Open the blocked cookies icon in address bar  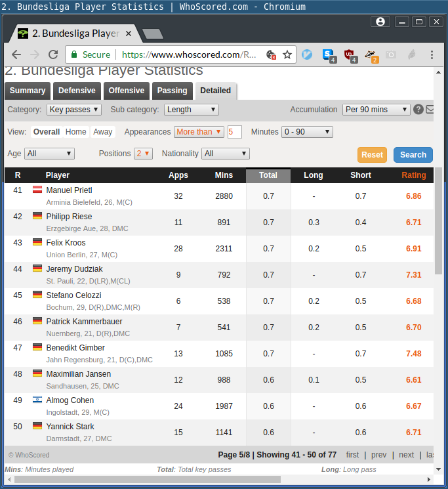[272, 55]
